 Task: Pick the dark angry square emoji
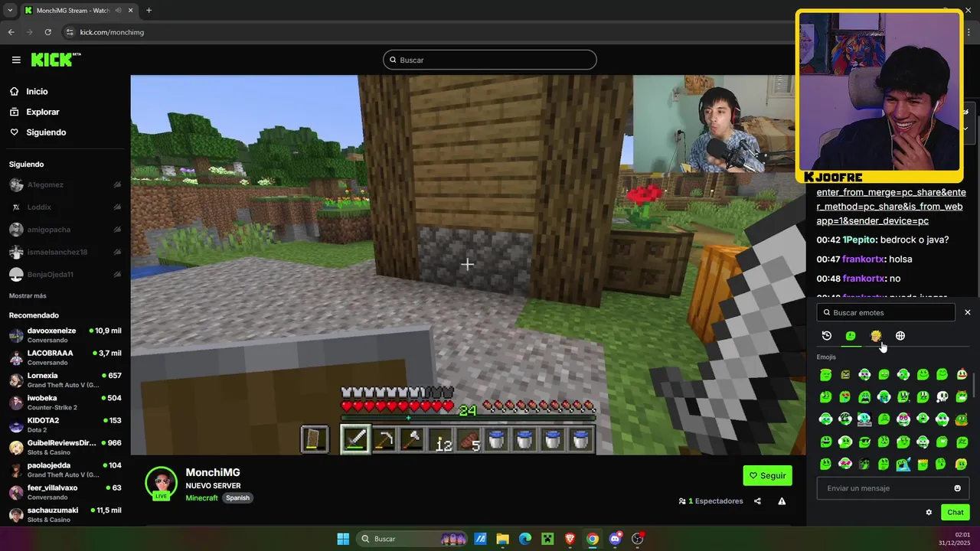tap(845, 374)
